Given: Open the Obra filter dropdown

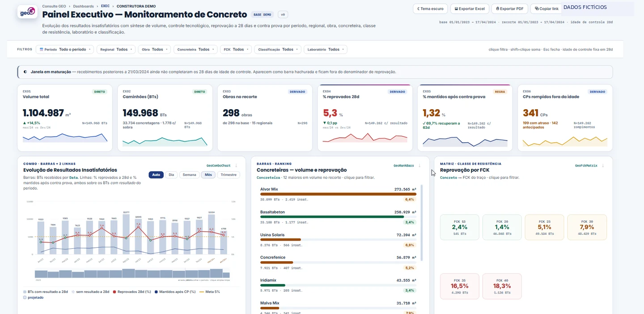Looking at the screenshot, I should (x=154, y=50).
